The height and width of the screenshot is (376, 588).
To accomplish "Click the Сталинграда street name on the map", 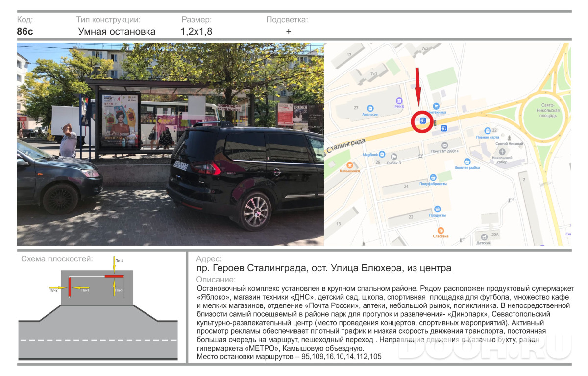I will (347, 146).
